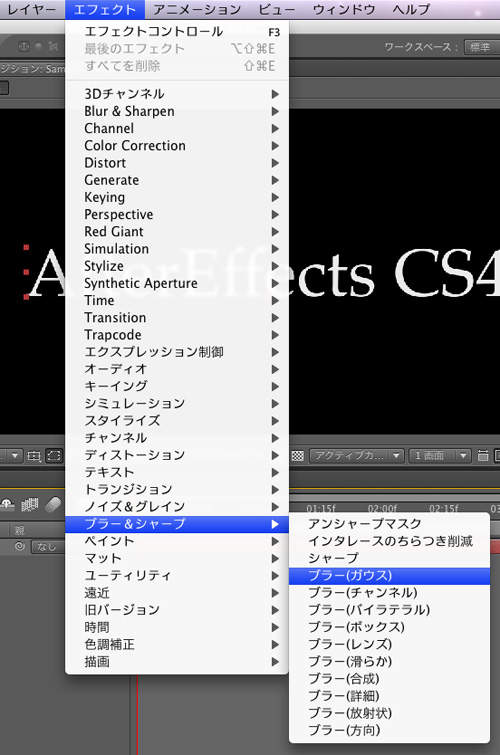500x755 pixels.
Task: Apply the ブラー(チャンネル) effect
Action: pos(389,593)
